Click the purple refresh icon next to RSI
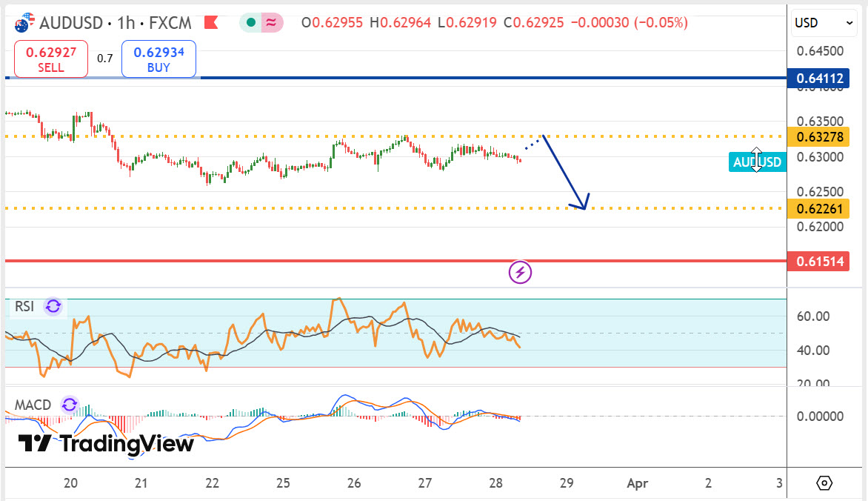868x501 pixels. click(x=53, y=306)
